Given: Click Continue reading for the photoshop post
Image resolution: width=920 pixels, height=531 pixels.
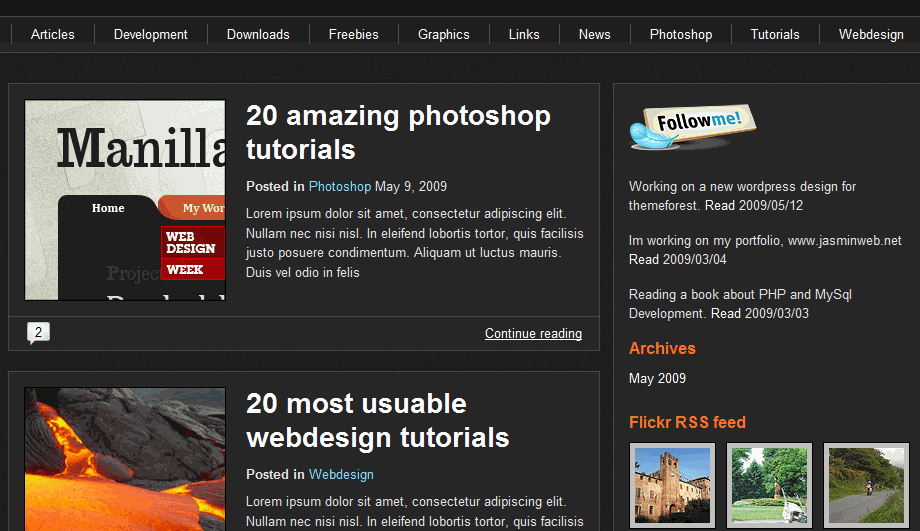Looking at the screenshot, I should coord(533,333).
